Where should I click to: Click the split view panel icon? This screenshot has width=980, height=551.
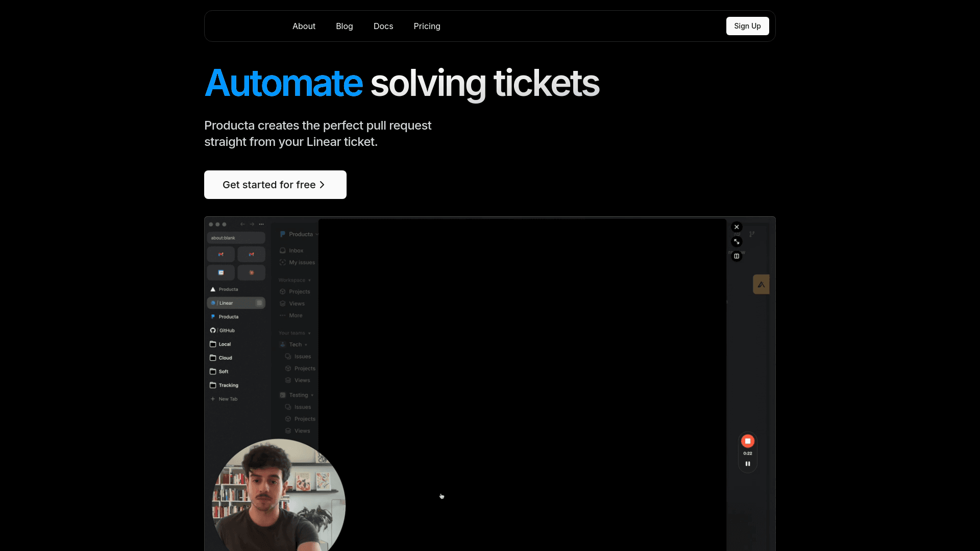point(737,256)
